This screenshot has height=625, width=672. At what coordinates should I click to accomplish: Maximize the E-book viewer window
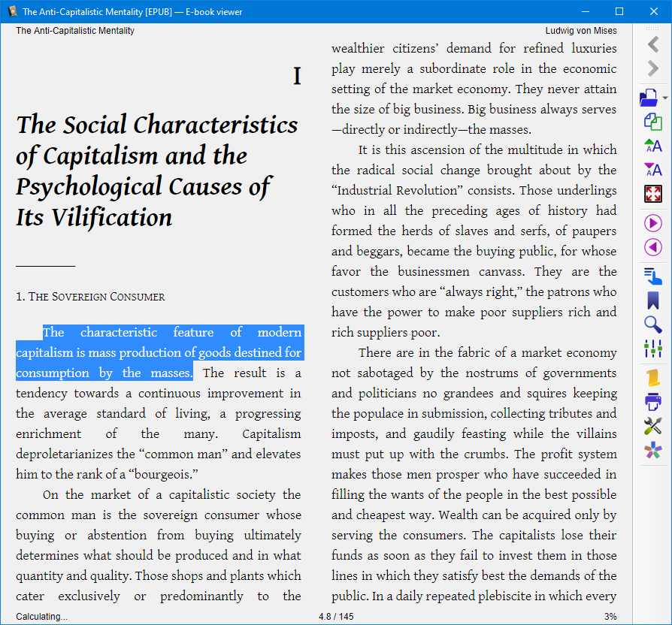tap(619, 11)
